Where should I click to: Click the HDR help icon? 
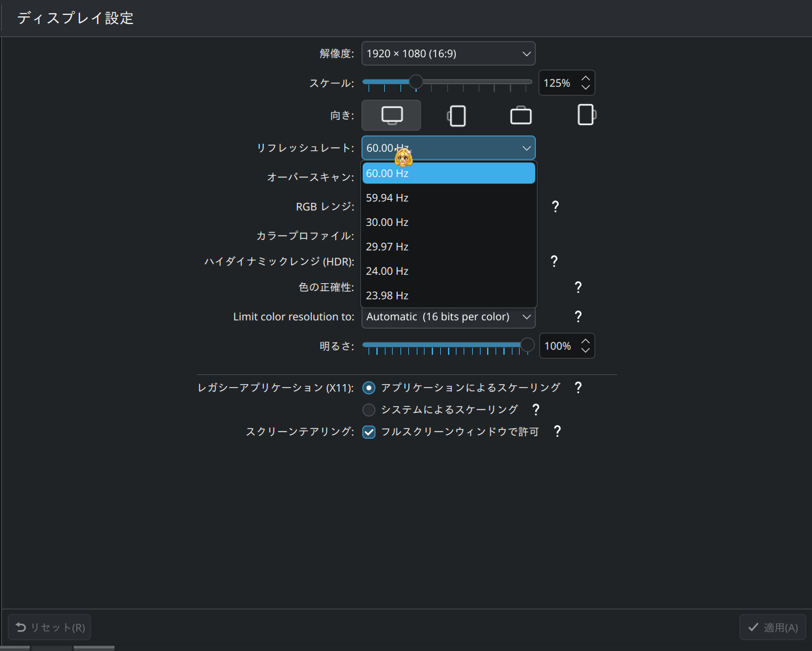click(x=553, y=261)
